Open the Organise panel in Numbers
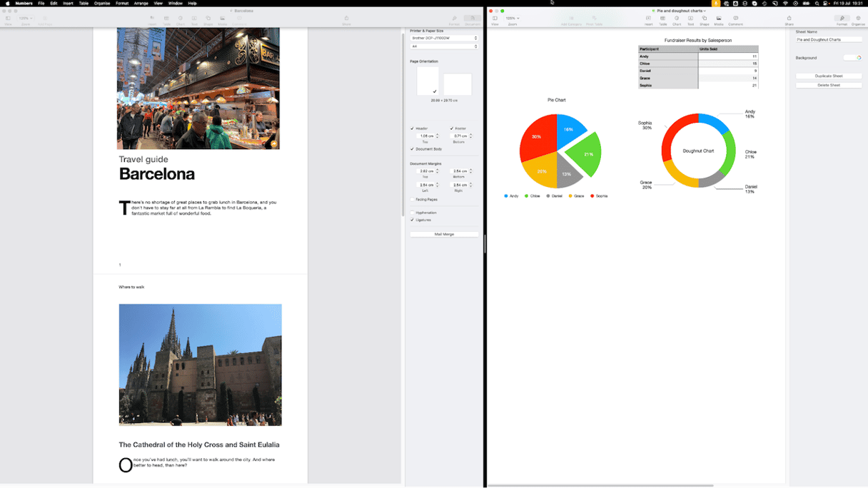The image size is (868, 488). pos(858,19)
